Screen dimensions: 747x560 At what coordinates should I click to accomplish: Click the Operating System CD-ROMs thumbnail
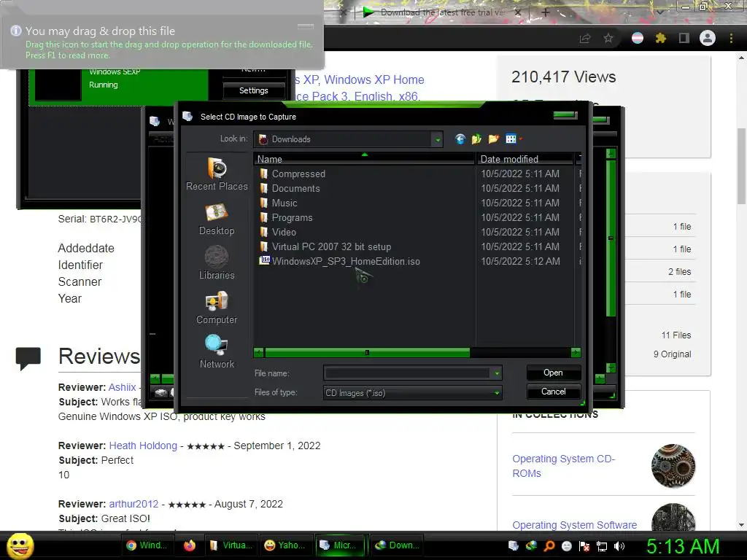point(673,466)
